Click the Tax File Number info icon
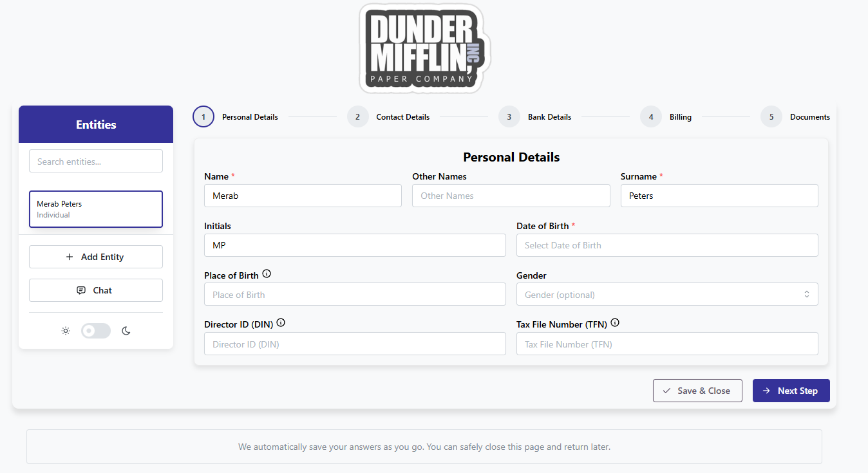This screenshot has height=473, width=868. (x=615, y=323)
